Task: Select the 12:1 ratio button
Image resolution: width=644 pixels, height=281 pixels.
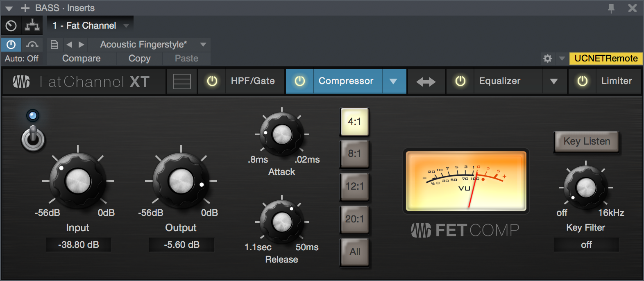Action: 354,186
